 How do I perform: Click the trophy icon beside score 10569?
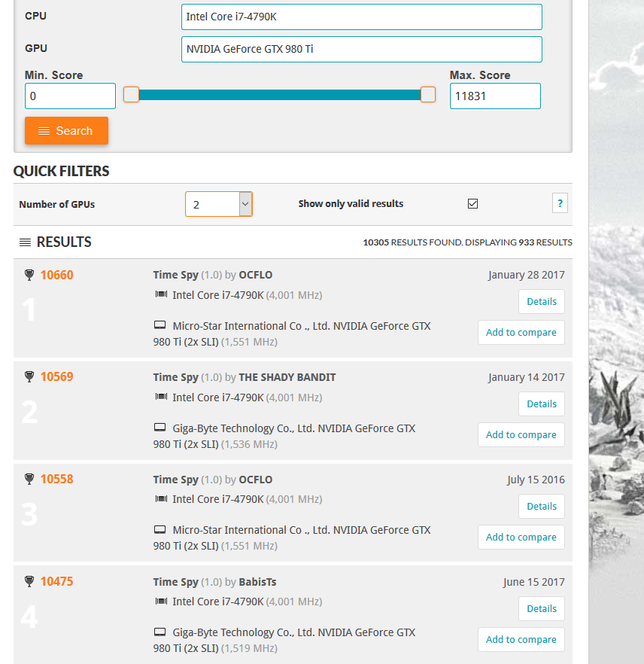coord(29,376)
